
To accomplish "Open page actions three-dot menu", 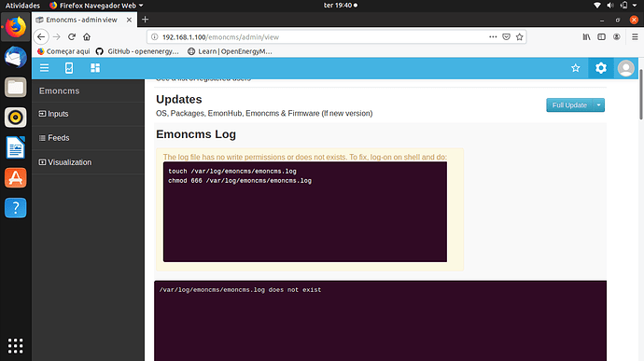I will [x=493, y=37].
